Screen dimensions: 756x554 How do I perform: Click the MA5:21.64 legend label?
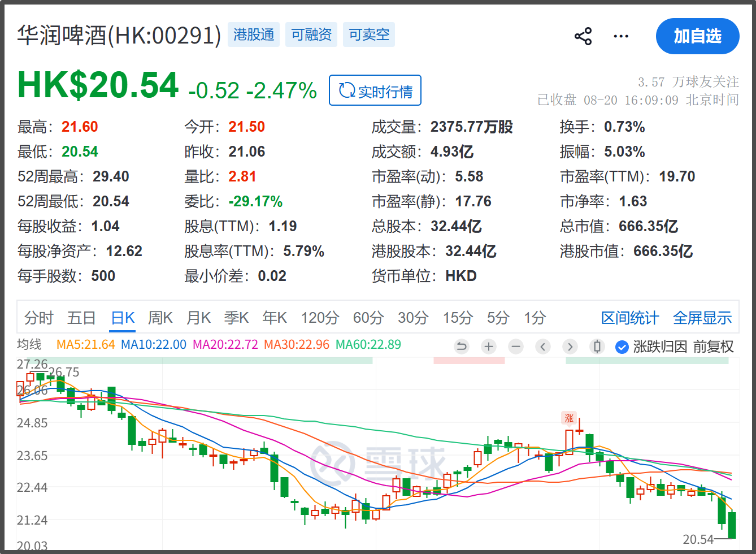[86, 344]
